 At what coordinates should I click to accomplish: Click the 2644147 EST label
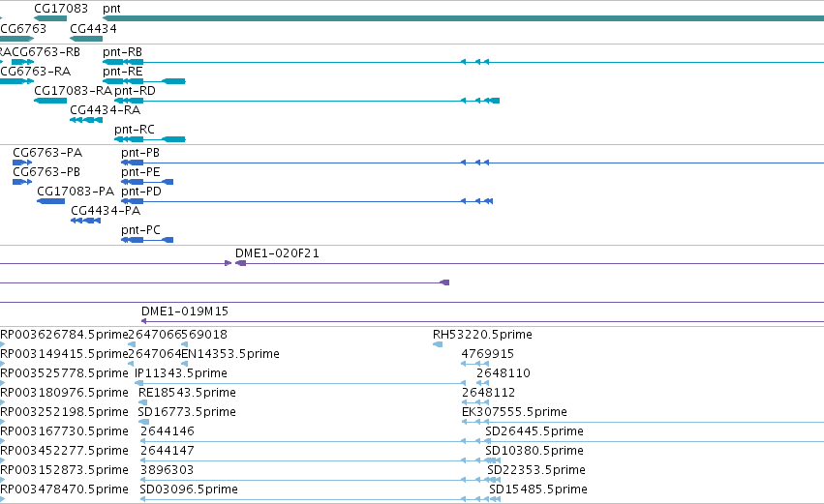(x=168, y=451)
